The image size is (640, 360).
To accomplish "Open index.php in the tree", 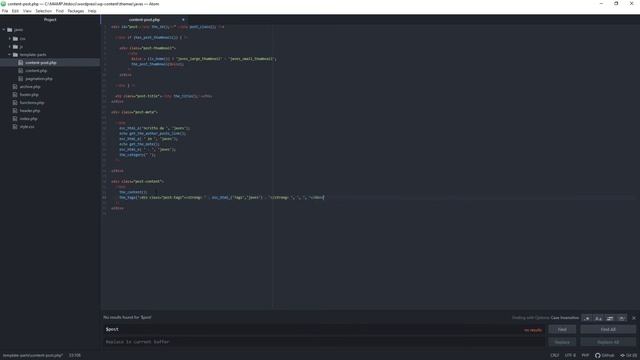I will [x=28, y=119].
